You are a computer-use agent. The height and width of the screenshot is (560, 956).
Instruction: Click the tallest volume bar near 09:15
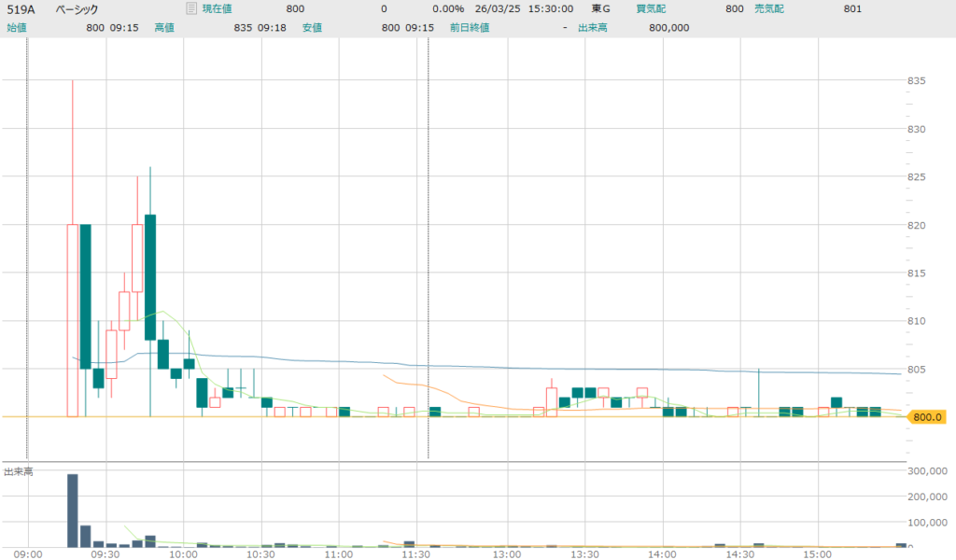tap(72, 510)
